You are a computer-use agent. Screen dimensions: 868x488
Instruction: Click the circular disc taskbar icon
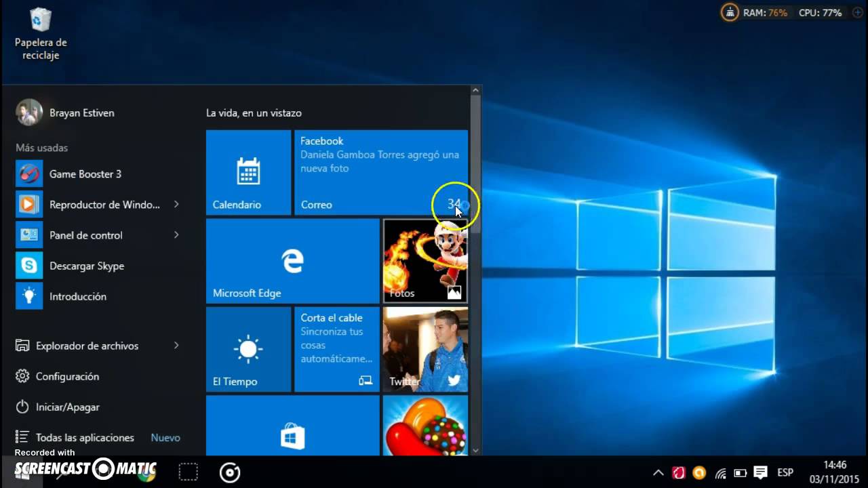click(x=230, y=472)
